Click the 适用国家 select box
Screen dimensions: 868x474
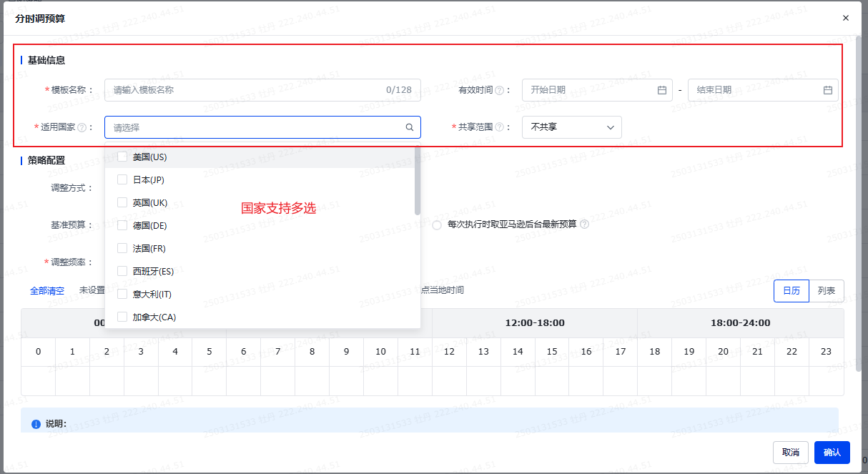[x=262, y=127]
